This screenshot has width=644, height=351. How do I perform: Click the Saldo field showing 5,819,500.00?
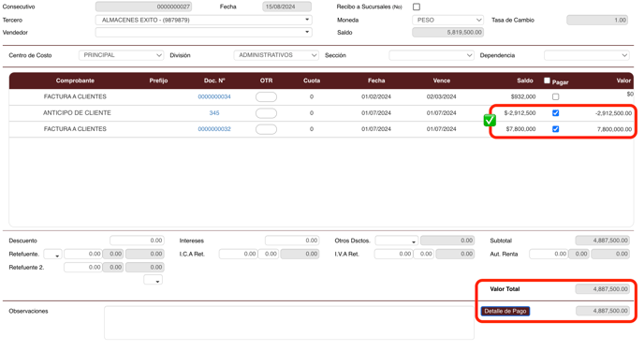coord(447,32)
